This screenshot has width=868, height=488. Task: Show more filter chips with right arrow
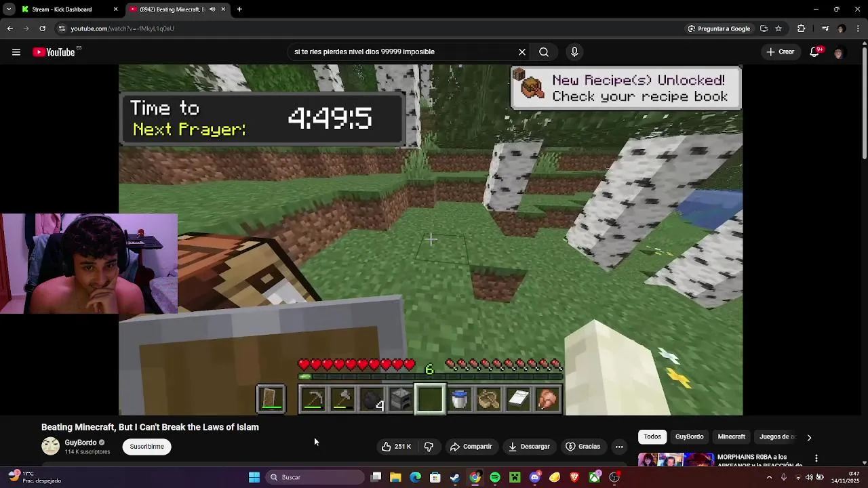[x=809, y=437]
